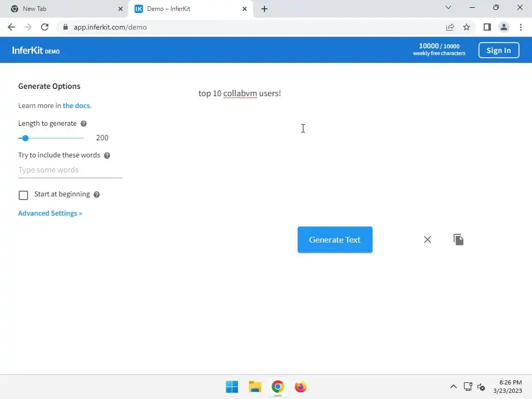Select the Demo – InferKit tab
Screen dimensions: 532x399
190,9
